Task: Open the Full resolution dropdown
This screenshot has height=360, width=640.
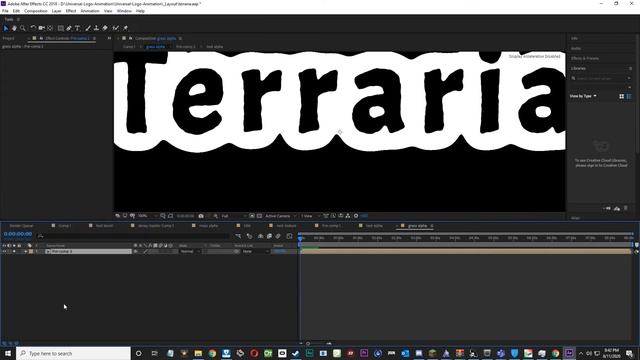Action: point(234,216)
